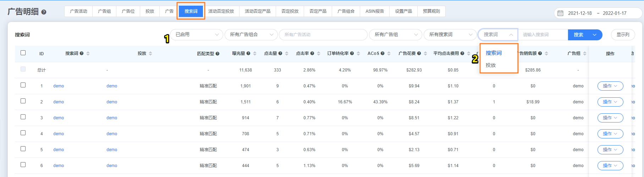Click the 显示列 button
This screenshot has height=177, width=644.
pyautogui.click(x=623, y=35)
